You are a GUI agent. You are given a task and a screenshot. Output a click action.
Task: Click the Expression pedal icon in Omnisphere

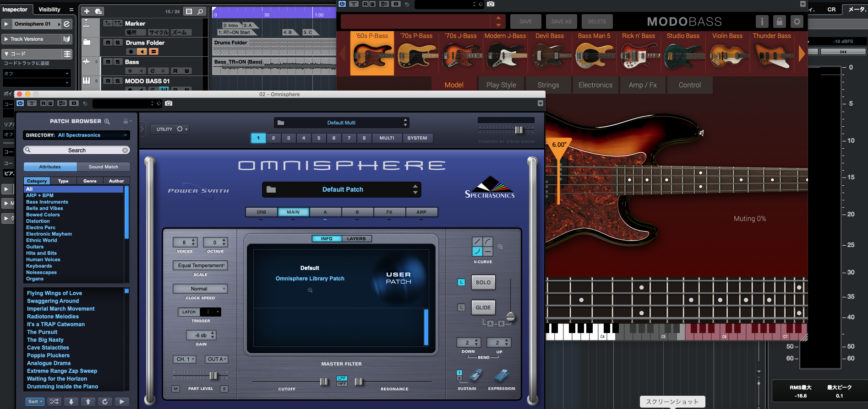click(x=502, y=376)
